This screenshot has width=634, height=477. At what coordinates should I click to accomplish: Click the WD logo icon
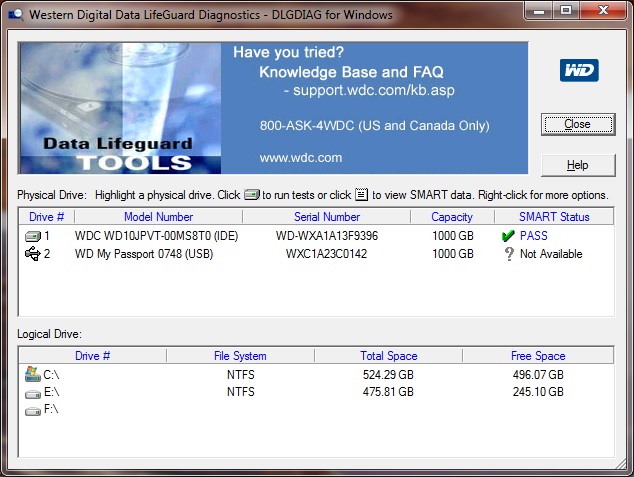tap(579, 70)
